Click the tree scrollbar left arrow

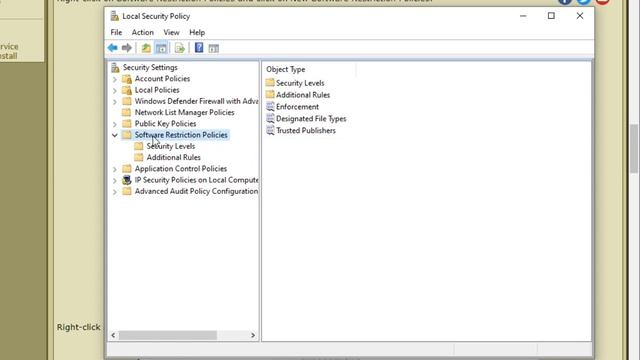click(x=113, y=335)
